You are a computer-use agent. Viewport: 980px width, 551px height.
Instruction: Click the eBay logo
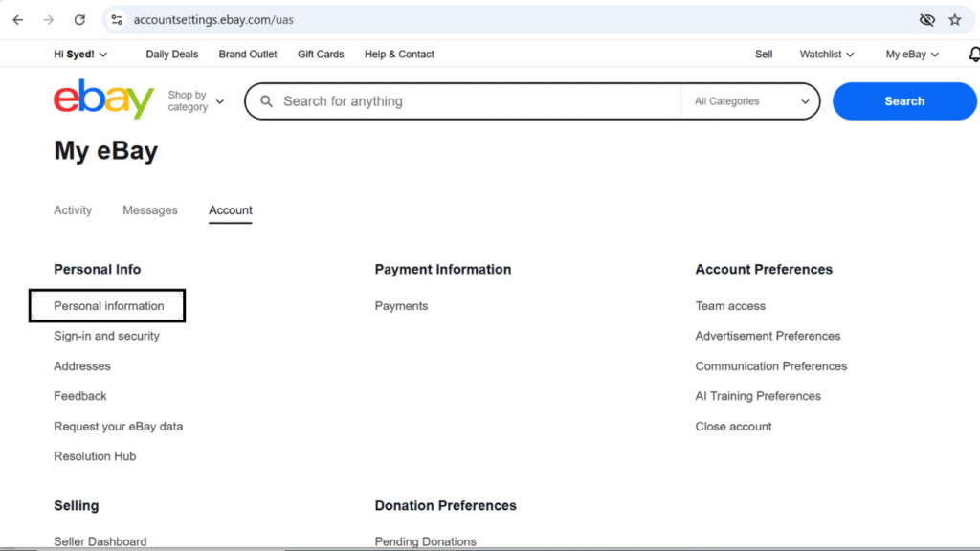[x=102, y=99]
